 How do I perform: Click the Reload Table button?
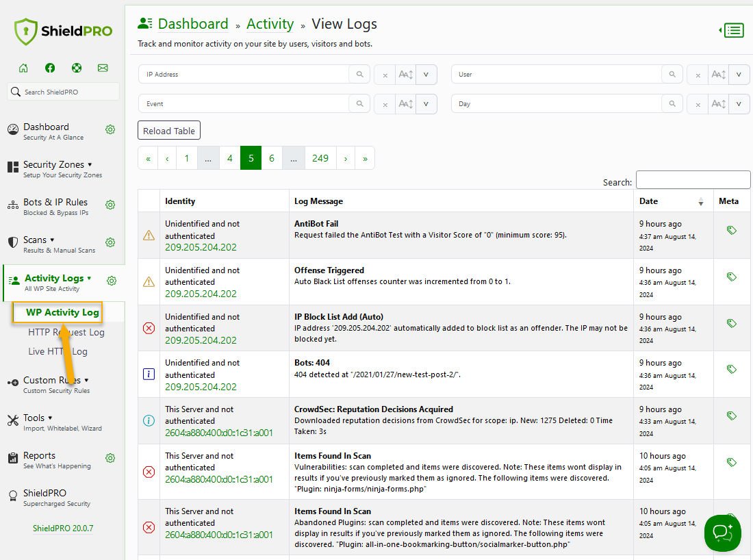[169, 131]
